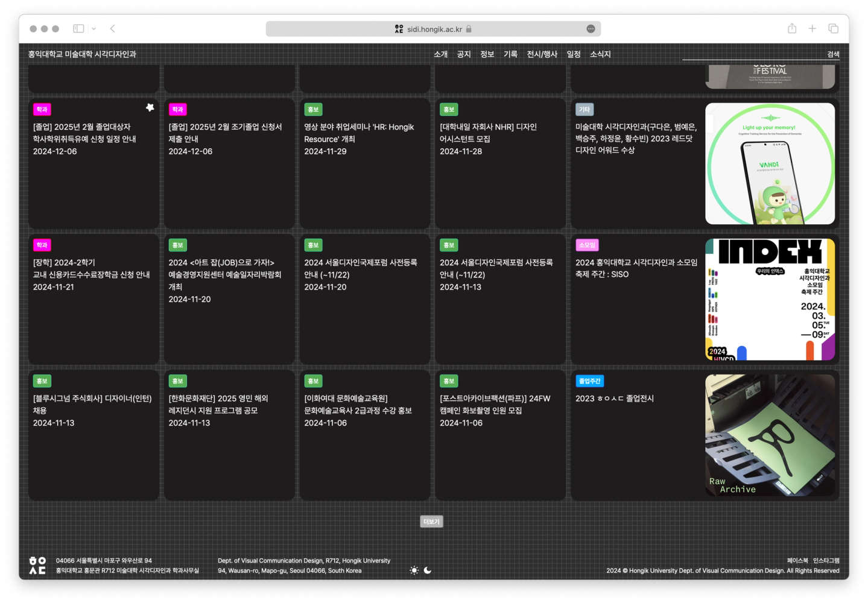The width and height of the screenshot is (868, 603).
Task: Switch to light mode sun icon
Action: pyautogui.click(x=414, y=570)
